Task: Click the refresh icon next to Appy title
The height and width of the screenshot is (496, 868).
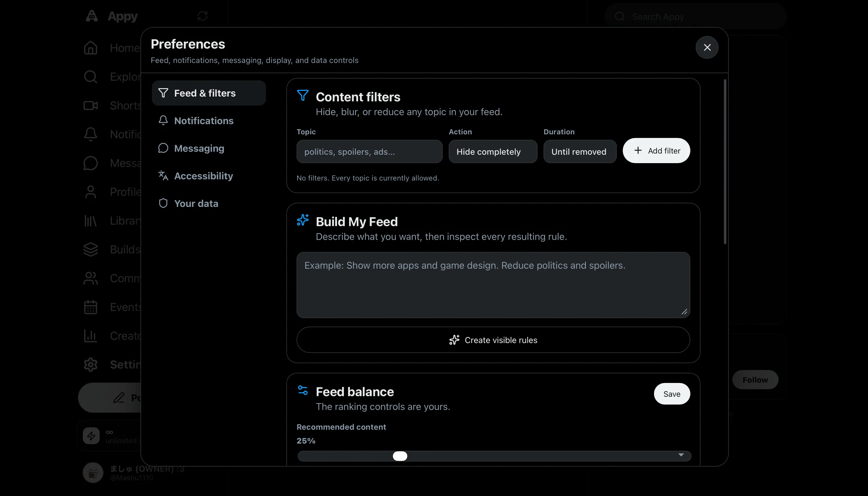Action: pos(203,16)
